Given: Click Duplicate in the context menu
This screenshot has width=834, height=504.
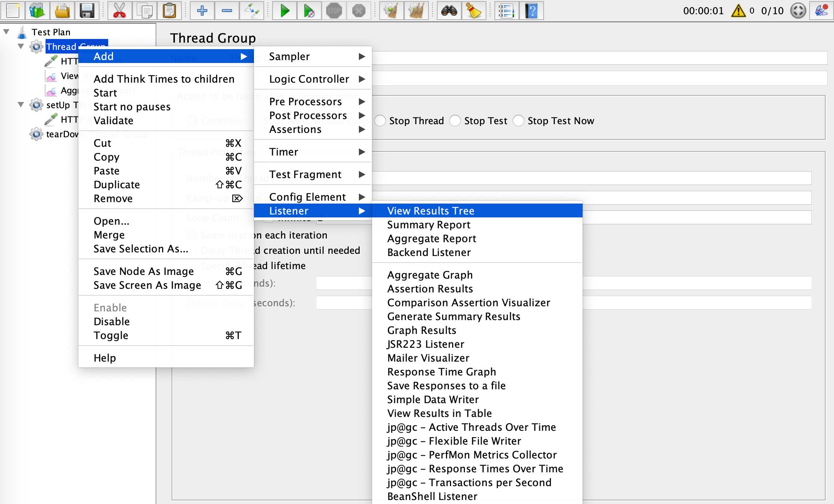Looking at the screenshot, I should (117, 185).
